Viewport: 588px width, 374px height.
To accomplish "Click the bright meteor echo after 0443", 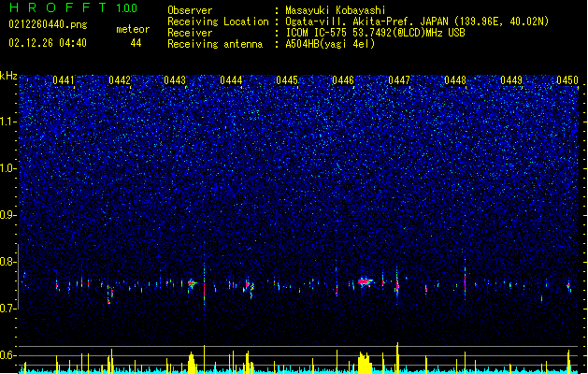I will (x=192, y=283).
